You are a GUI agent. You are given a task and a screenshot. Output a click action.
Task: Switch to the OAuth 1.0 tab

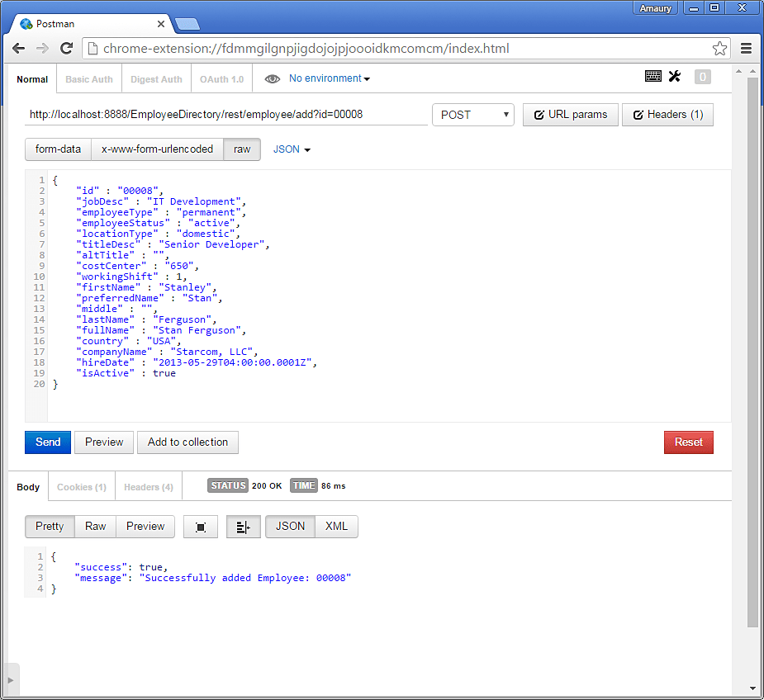click(x=221, y=79)
